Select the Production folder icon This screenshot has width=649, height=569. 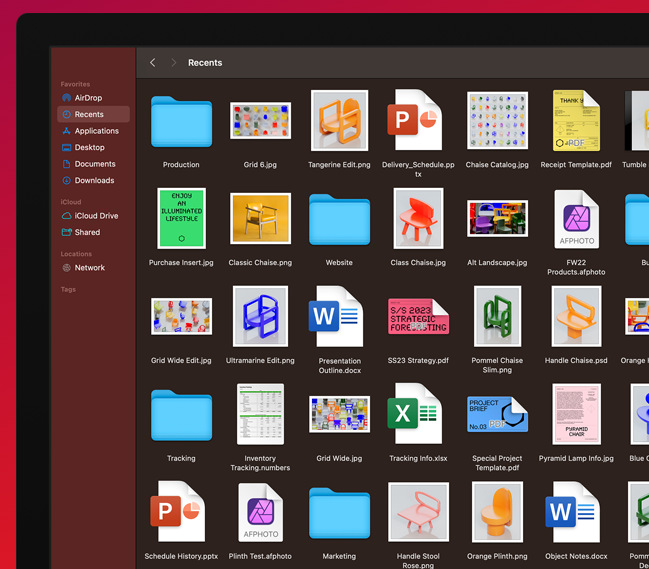[181, 122]
